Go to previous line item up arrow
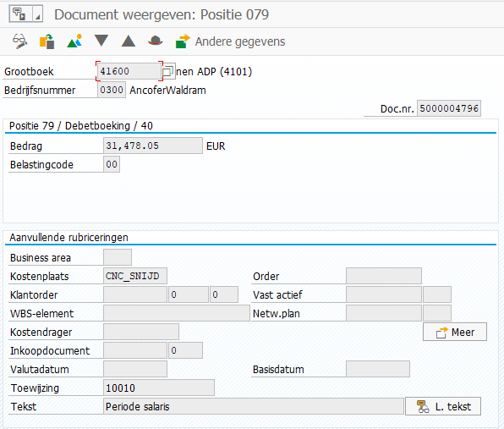The width and height of the screenshot is (504, 429). (129, 41)
